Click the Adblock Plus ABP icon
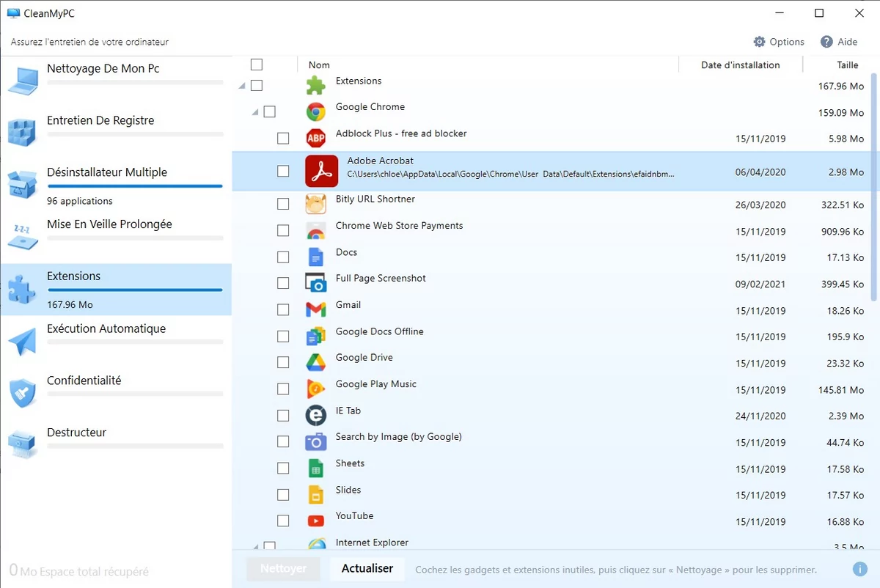The width and height of the screenshot is (880, 588). click(x=316, y=138)
